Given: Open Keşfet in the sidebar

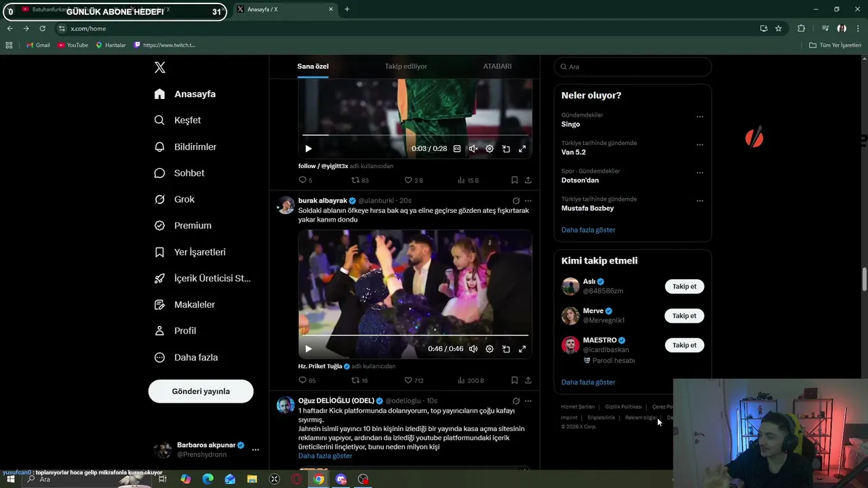Looking at the screenshot, I should point(178,120).
